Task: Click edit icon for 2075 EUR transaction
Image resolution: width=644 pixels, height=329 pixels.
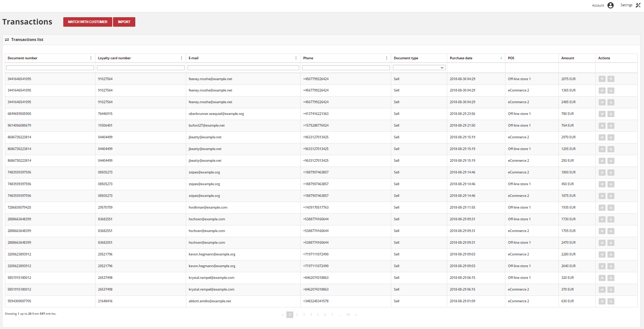Action: 602,79
